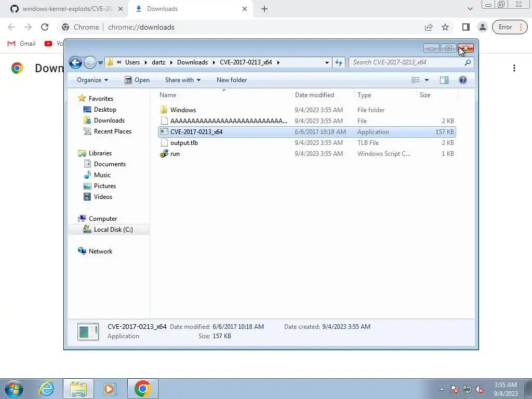This screenshot has width=532, height=399.
Task: Share this page from Chrome's omnibox
Action: click(x=429, y=27)
